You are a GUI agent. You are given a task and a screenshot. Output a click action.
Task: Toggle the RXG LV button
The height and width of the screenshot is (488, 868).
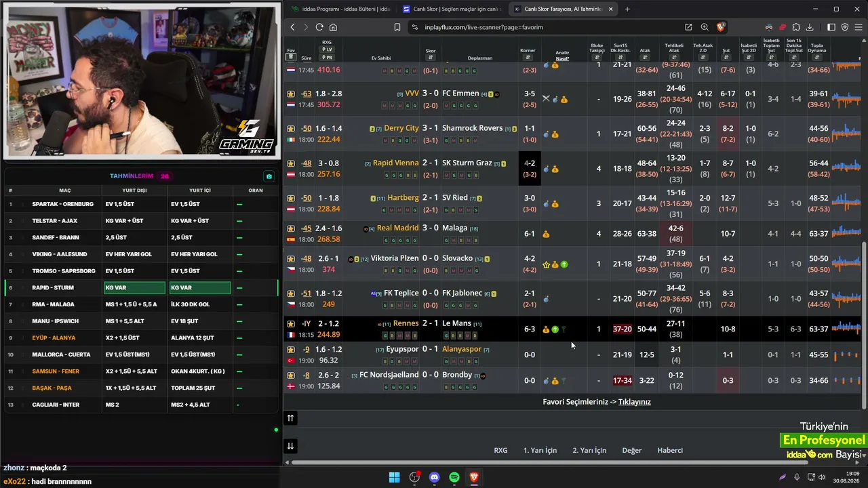click(327, 49)
